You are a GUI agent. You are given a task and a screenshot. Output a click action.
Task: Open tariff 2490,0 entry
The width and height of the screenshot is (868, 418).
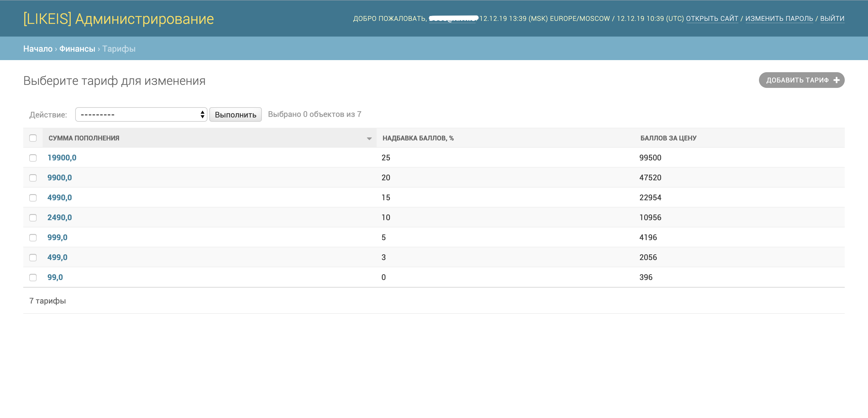[59, 217]
